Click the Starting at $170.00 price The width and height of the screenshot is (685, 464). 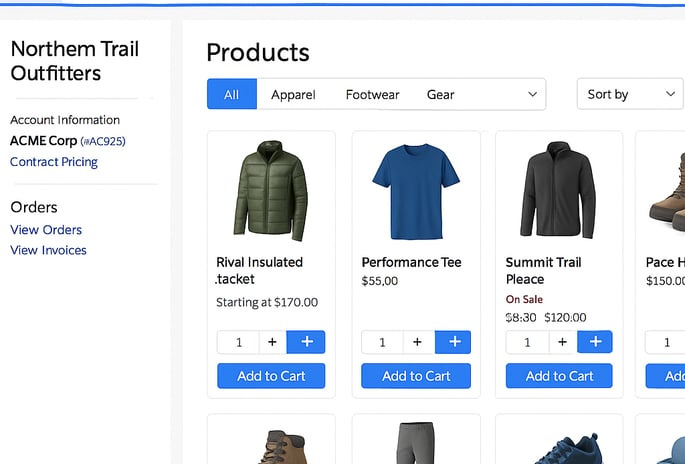[267, 302]
